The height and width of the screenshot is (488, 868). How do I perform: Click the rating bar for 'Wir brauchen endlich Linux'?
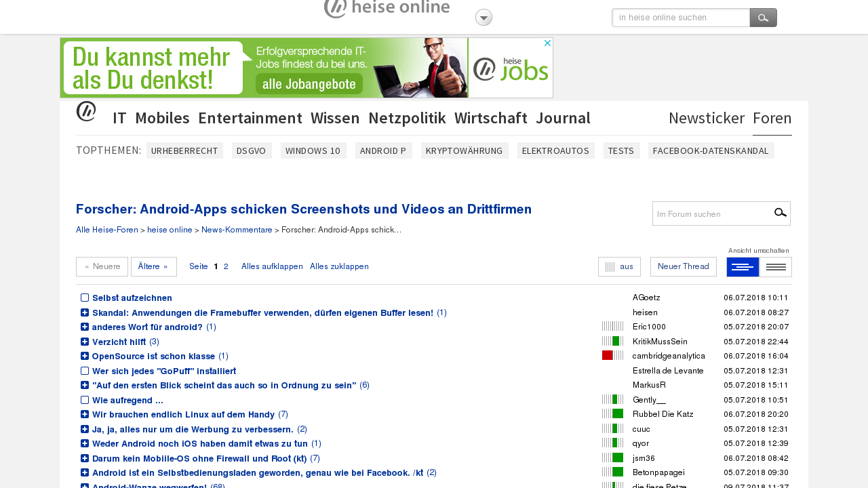[612, 413]
